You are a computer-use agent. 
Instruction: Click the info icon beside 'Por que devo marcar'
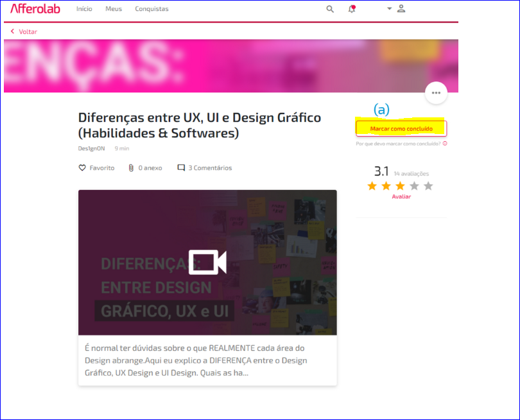[x=445, y=144]
